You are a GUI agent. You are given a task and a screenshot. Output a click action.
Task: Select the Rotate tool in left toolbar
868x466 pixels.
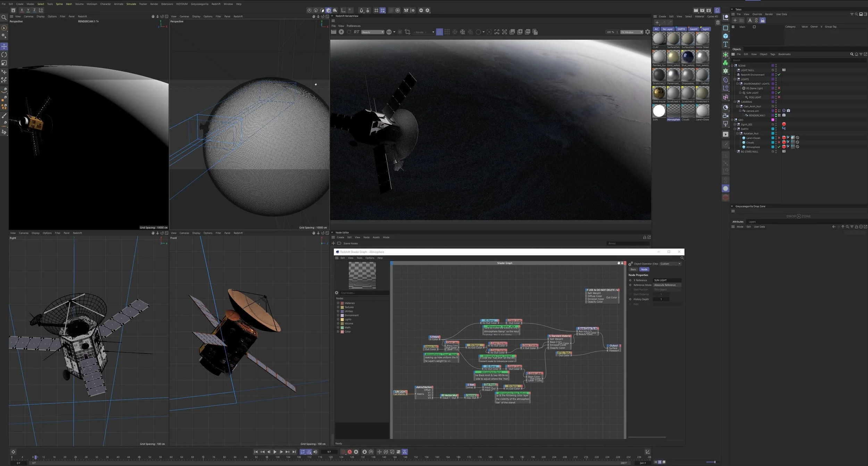click(4, 55)
